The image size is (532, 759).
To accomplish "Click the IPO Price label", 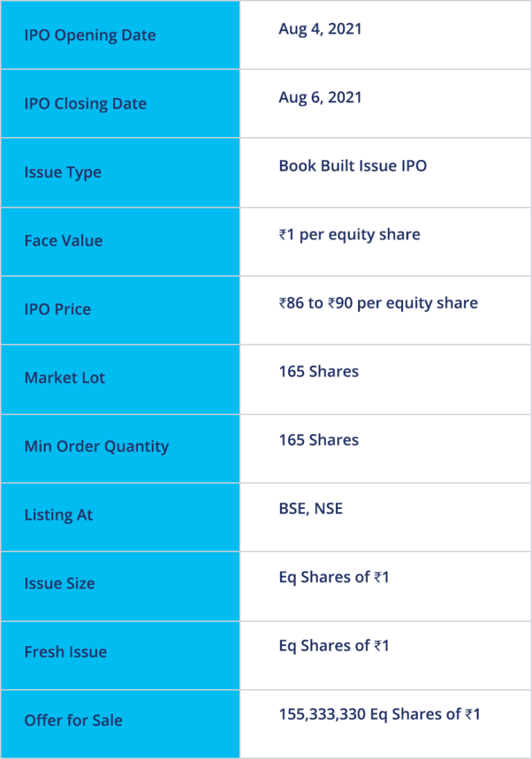I will tap(57, 310).
